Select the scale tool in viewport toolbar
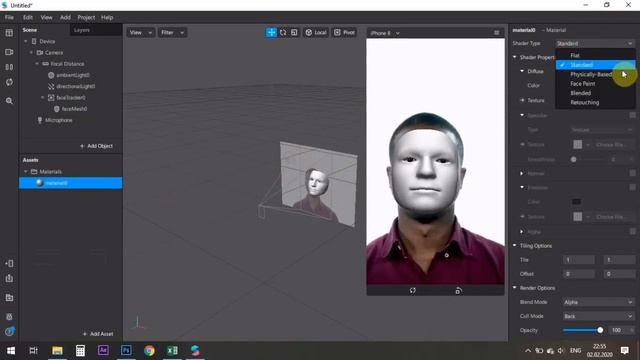 pyautogui.click(x=294, y=33)
